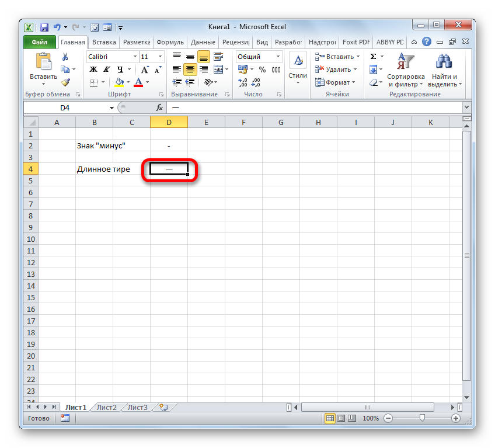Apply percent style
The width and height of the screenshot is (495, 448).
[262, 70]
